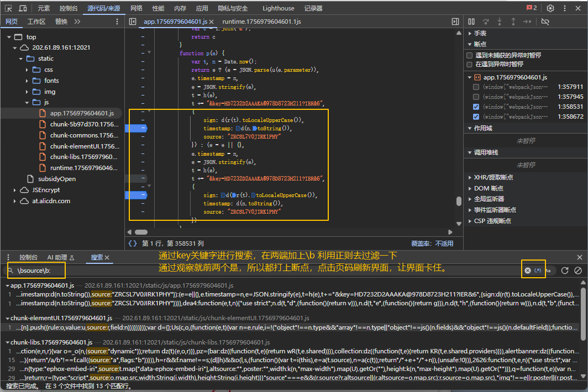Show more navigator tabs via chevron
The image size is (588, 392).
pyautogui.click(x=77, y=22)
